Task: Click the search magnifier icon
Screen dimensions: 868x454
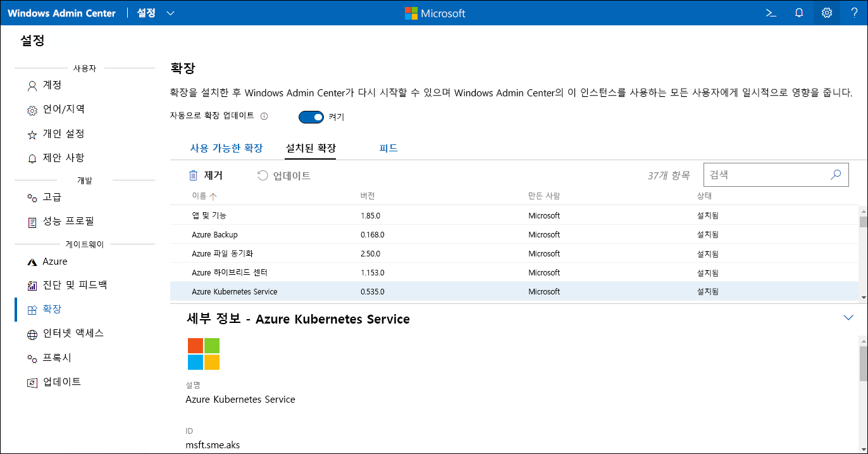Action: [x=836, y=175]
